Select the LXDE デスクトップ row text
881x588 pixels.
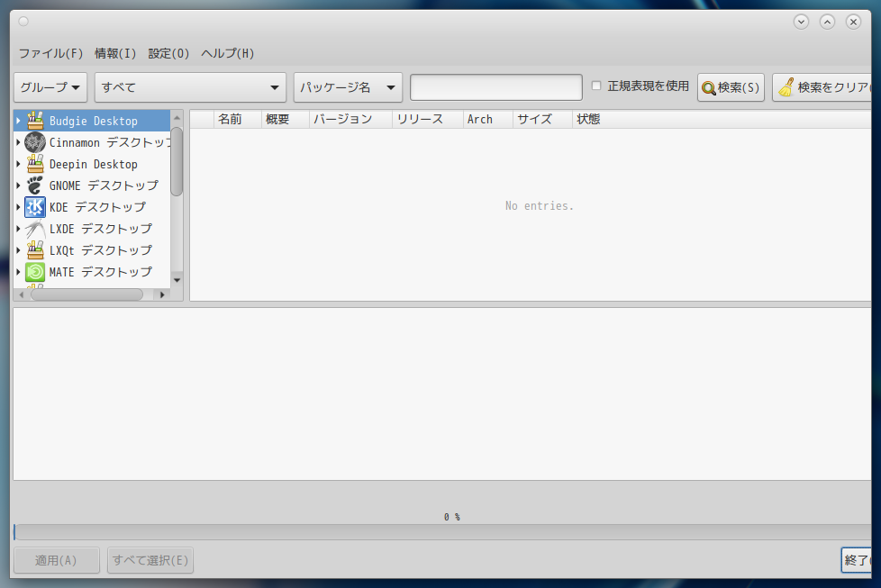point(101,229)
